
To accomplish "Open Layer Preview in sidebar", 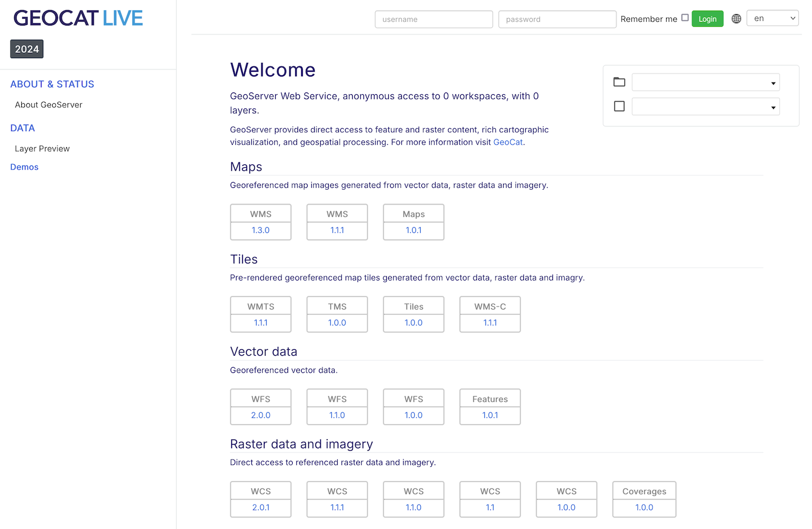I will pos(42,149).
